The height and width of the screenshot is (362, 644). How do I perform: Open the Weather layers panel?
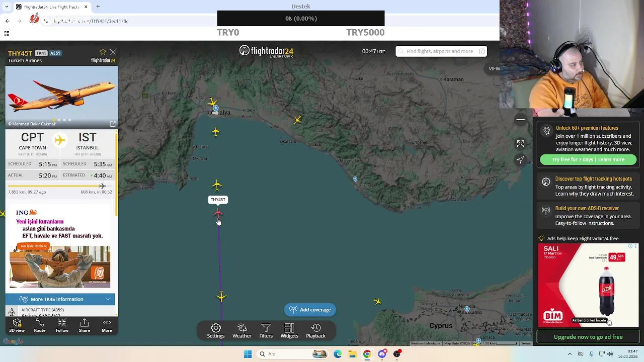(242, 331)
